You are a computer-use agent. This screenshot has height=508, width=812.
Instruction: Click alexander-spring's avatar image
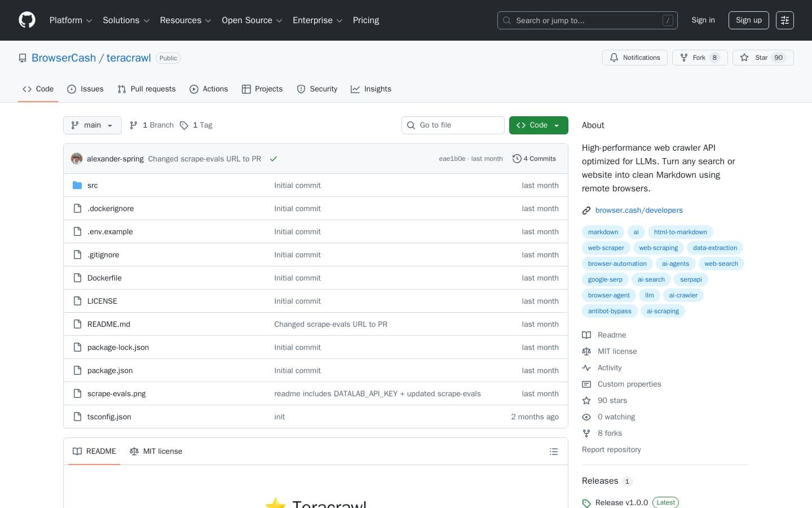click(77, 159)
